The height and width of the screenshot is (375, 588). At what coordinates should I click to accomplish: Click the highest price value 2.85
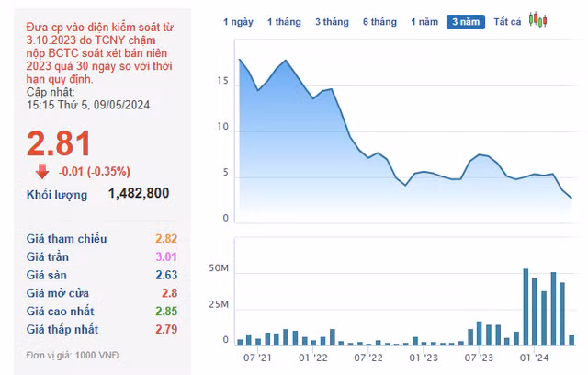[165, 312]
